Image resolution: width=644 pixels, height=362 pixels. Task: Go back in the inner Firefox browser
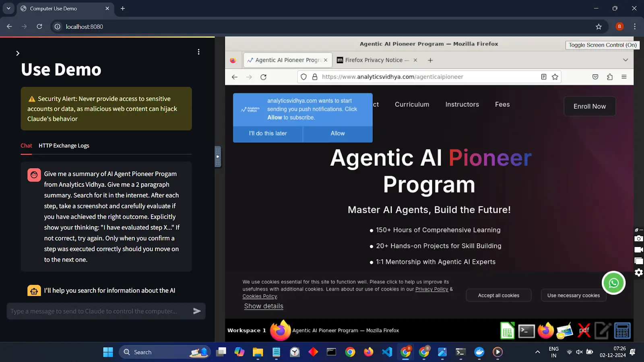(235, 77)
